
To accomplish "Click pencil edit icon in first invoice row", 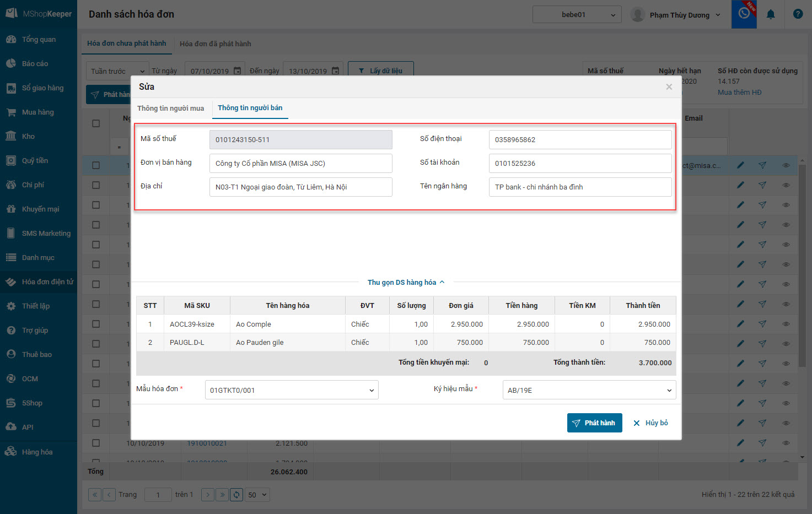I will tap(740, 165).
